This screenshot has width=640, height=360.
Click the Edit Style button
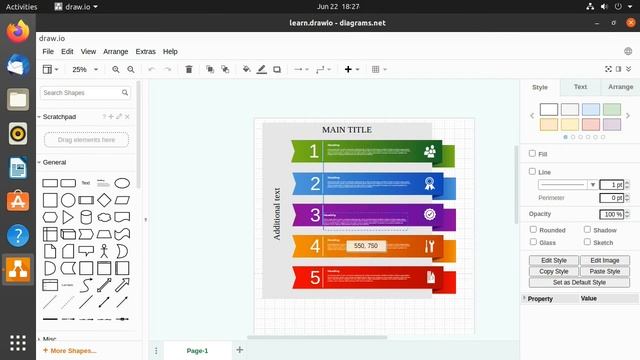(x=554, y=260)
